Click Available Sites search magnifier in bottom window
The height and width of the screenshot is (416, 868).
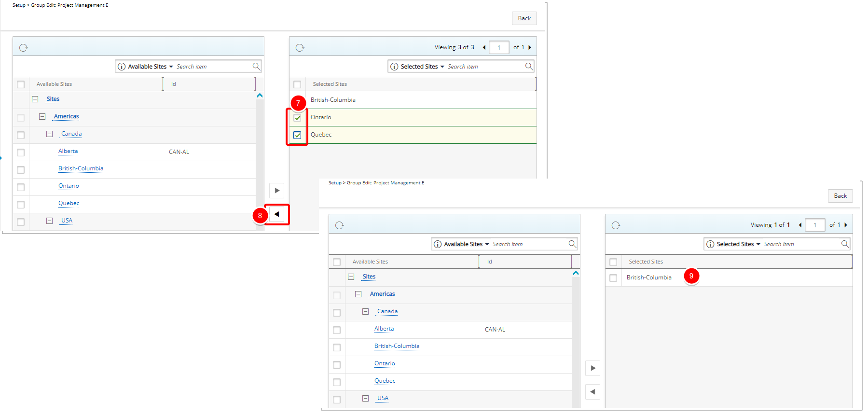point(573,244)
